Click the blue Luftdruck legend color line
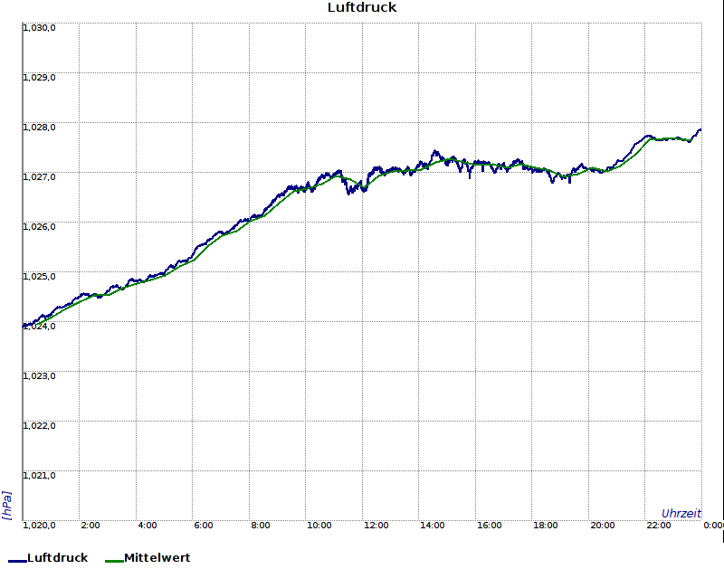 point(17,561)
